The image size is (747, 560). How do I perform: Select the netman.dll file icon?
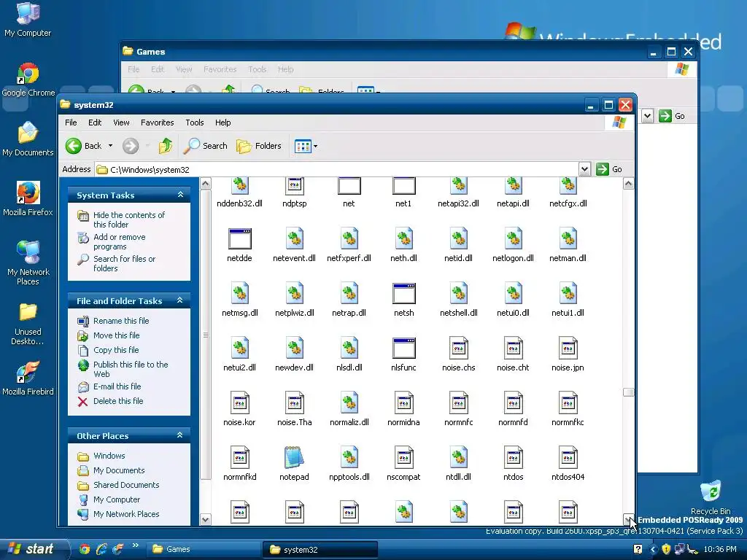568,238
